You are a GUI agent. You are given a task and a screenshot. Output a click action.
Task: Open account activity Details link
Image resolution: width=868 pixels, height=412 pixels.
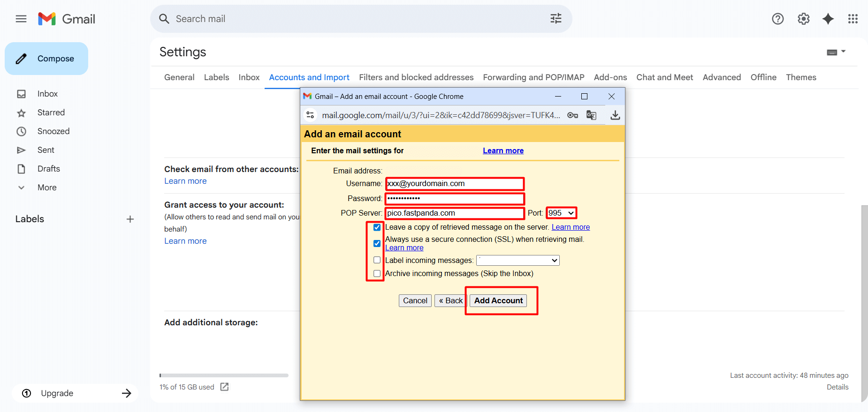click(x=838, y=387)
